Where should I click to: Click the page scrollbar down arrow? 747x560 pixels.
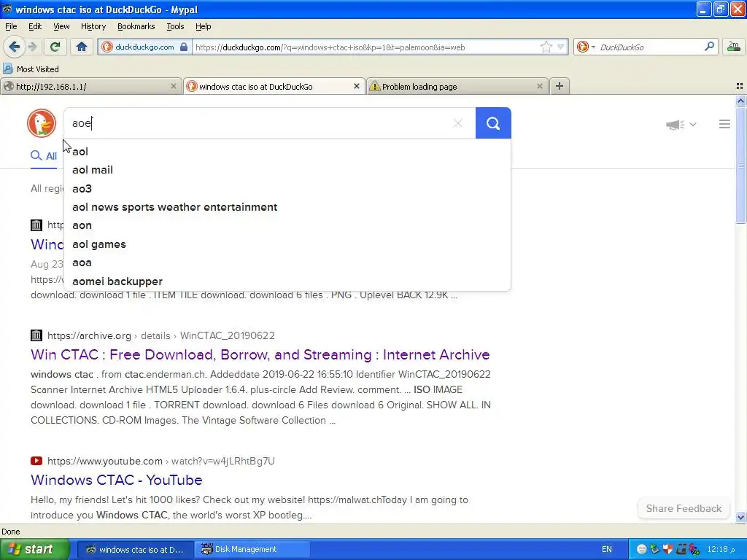[740, 517]
